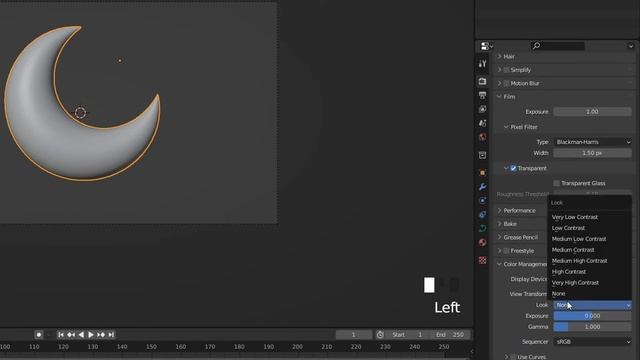Open the Output properties tab
The height and width of the screenshot is (360, 640).
coord(482,95)
